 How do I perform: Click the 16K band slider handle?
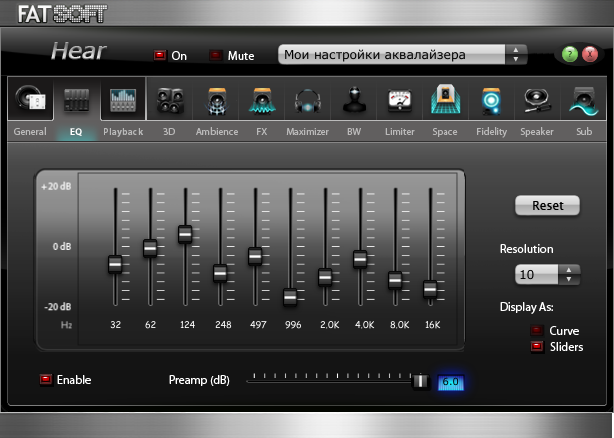430,289
